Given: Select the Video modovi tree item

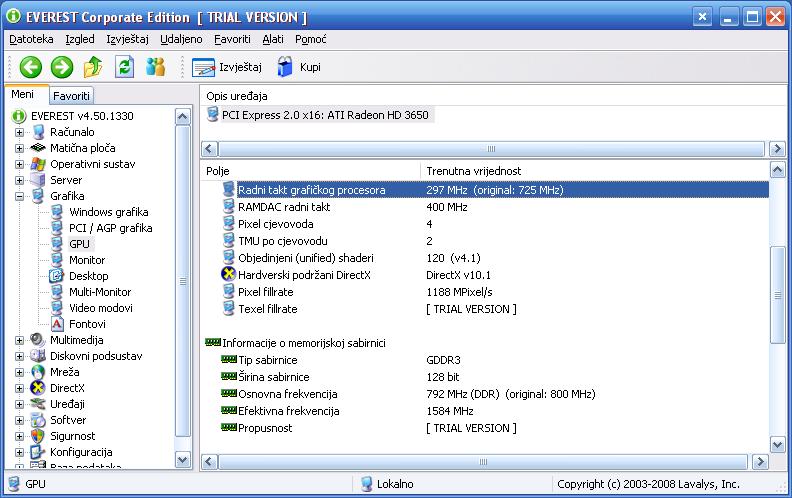Looking at the screenshot, I should 101,308.
